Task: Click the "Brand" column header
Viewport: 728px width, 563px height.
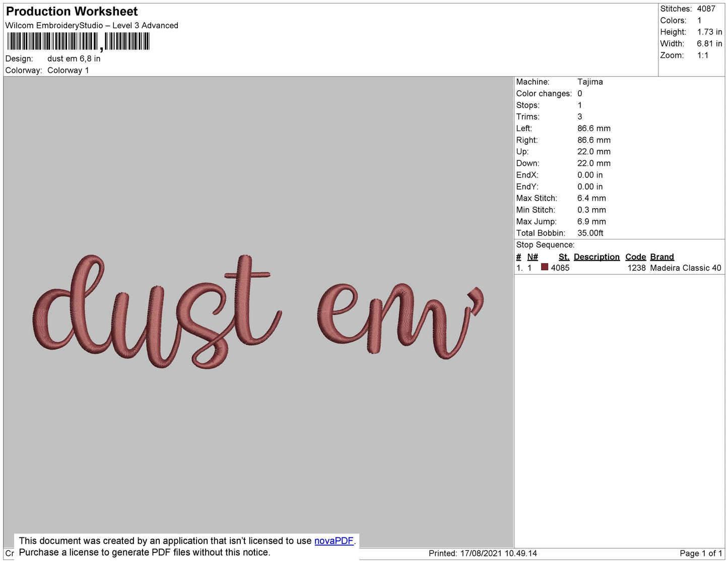Action: point(662,257)
